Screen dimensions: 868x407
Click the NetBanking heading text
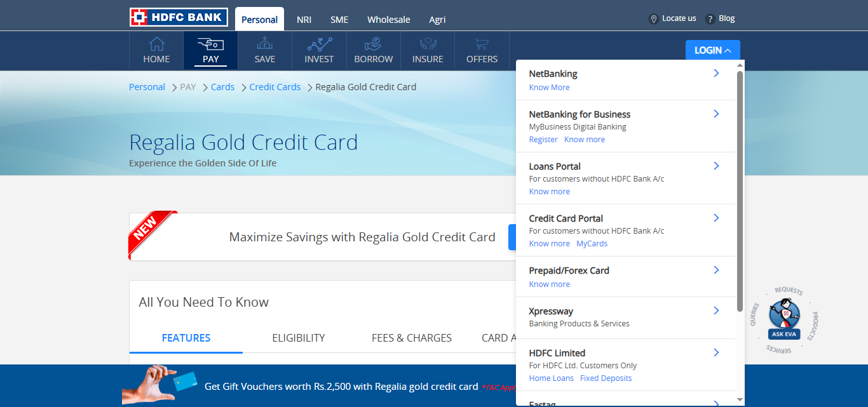(x=553, y=74)
